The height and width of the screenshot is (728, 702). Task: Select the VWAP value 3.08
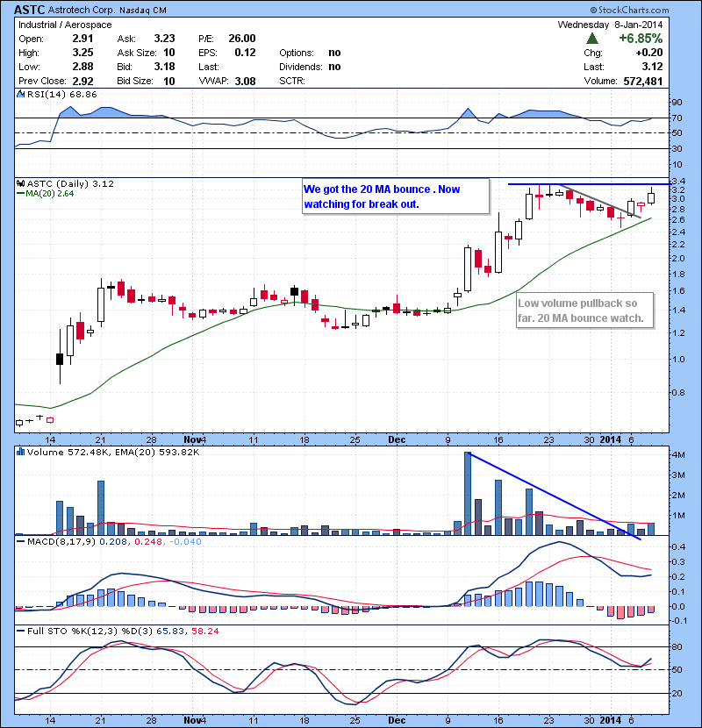(245, 81)
